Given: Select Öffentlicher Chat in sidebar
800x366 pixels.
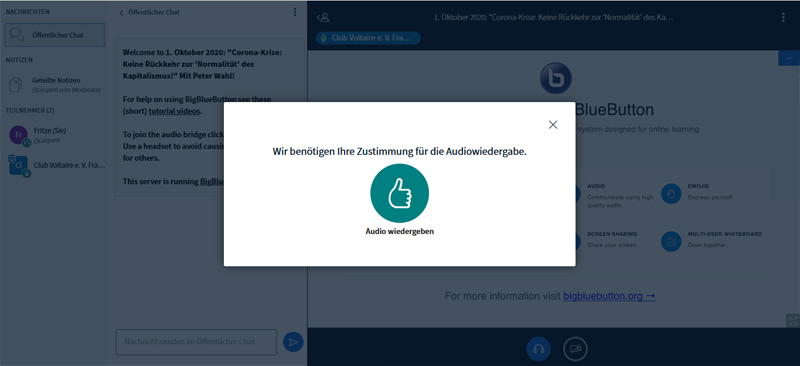Looking at the screenshot, I should point(55,35).
